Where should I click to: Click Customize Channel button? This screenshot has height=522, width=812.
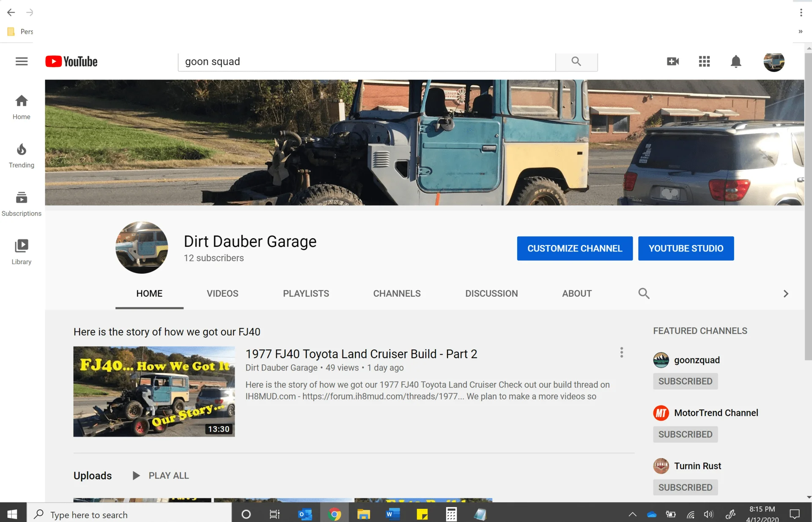point(574,249)
